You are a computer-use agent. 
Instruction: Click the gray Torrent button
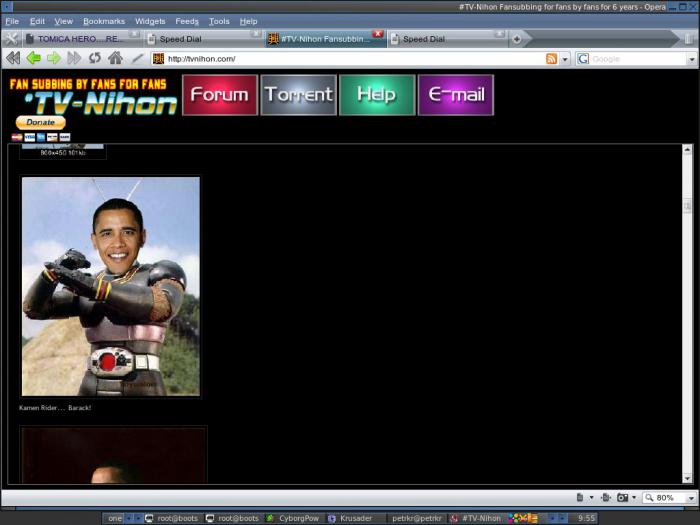tap(299, 95)
